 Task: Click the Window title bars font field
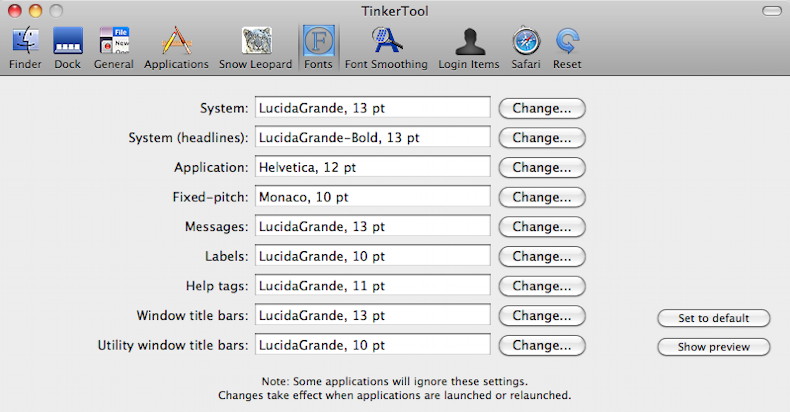(372, 316)
